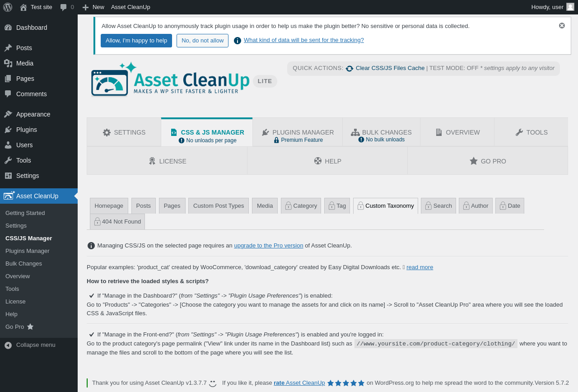The width and height of the screenshot is (578, 392).
Task: Open WordPress Settings in main sidebar
Action: (39, 176)
